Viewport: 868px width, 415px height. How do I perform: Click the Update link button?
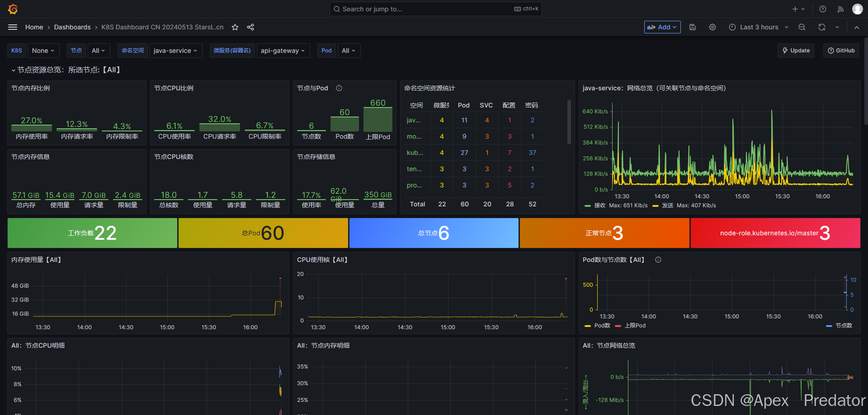click(796, 51)
